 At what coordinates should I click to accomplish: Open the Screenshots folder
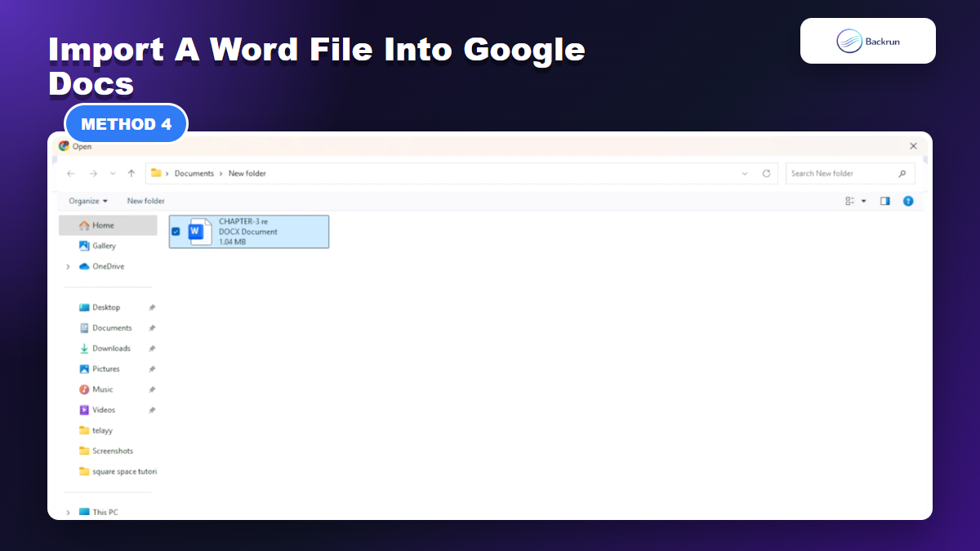108,451
